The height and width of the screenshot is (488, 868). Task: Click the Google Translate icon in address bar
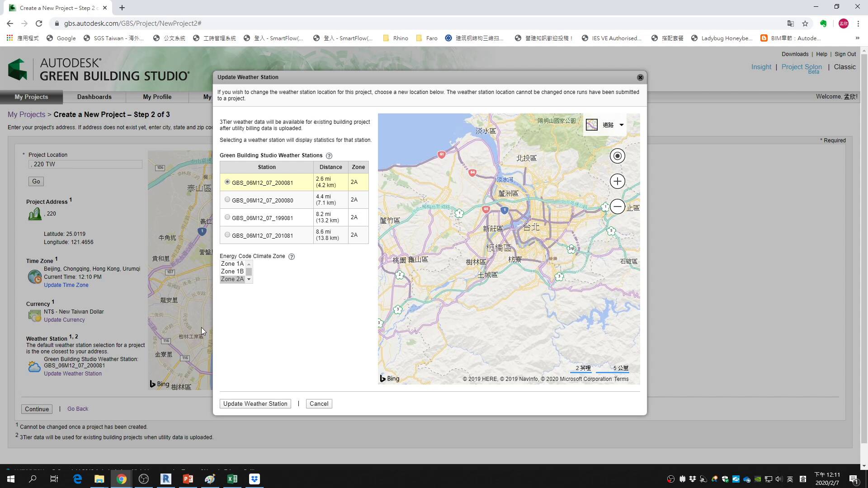pyautogui.click(x=790, y=23)
